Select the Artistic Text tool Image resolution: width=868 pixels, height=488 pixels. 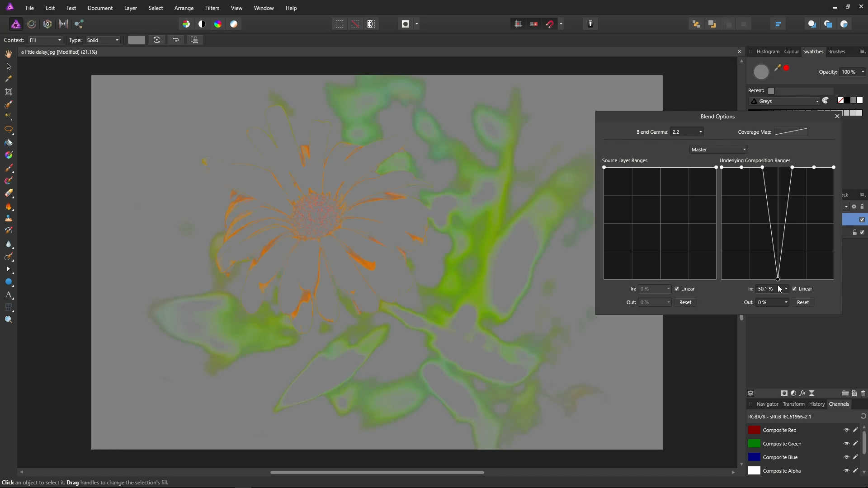pos(9,295)
